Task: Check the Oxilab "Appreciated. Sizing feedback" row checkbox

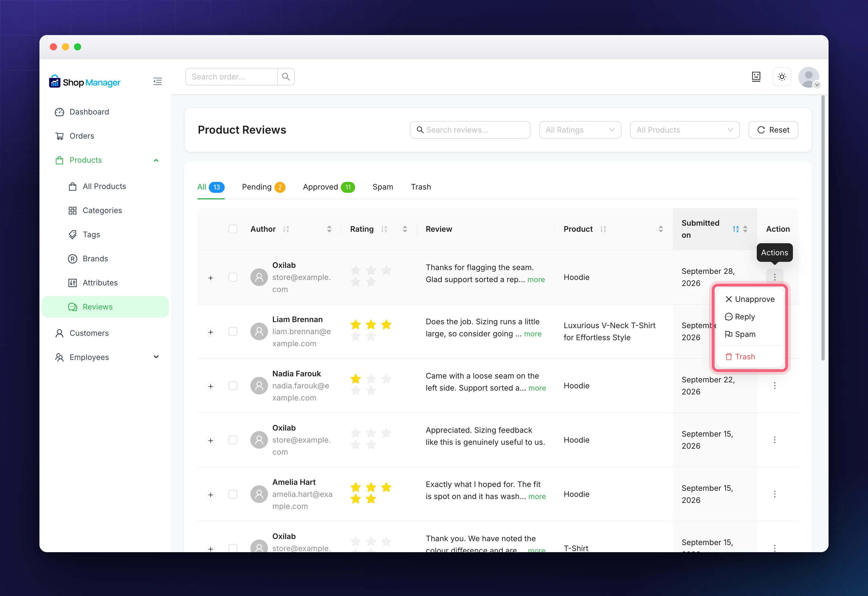Action: (233, 440)
